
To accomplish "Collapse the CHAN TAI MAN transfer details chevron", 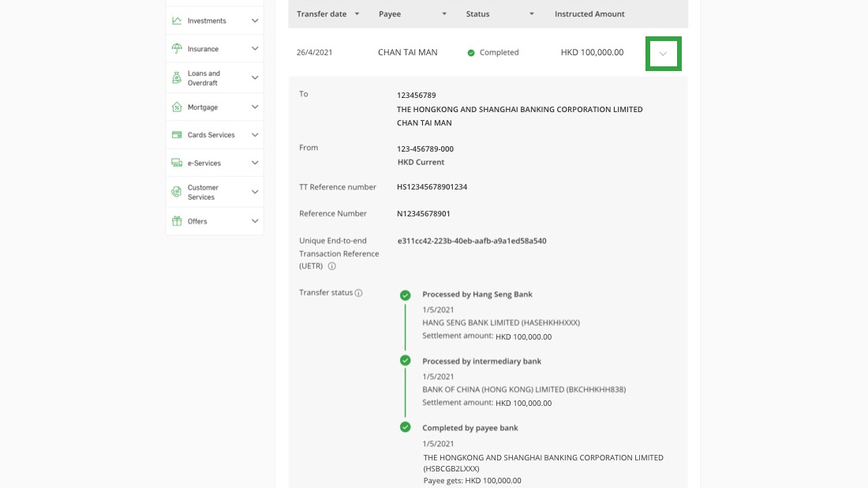I will coord(663,54).
